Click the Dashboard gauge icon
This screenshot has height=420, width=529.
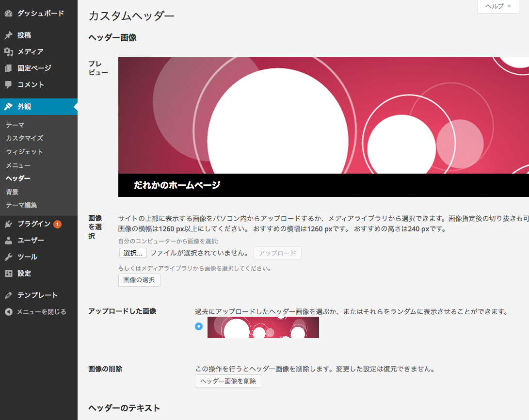8,14
